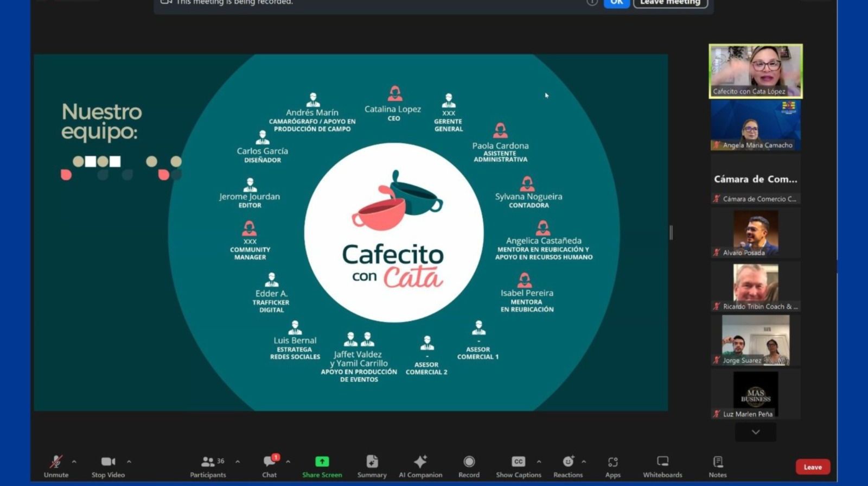Show more participants with the down chevron

756,432
